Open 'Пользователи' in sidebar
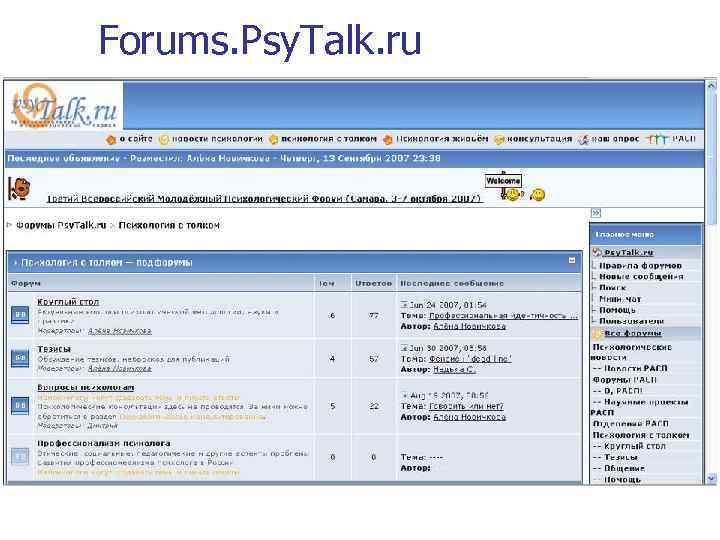The width and height of the screenshot is (720, 540). coord(631,321)
